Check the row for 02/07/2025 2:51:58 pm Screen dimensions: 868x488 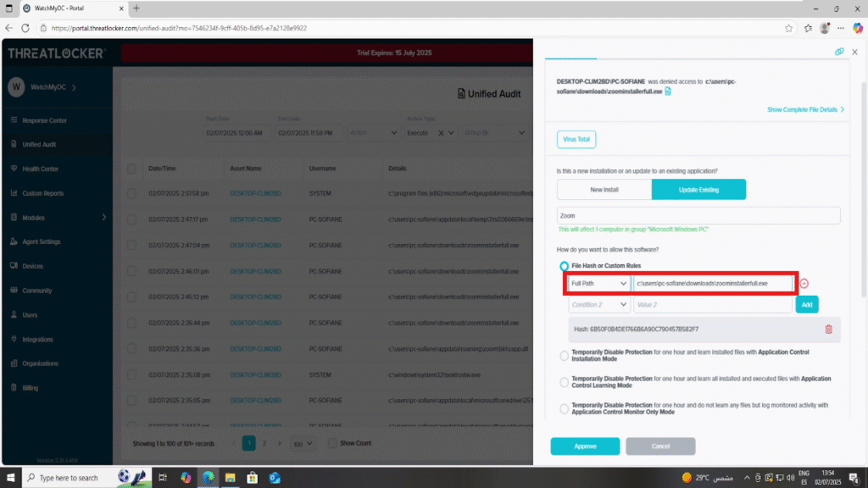(131, 194)
